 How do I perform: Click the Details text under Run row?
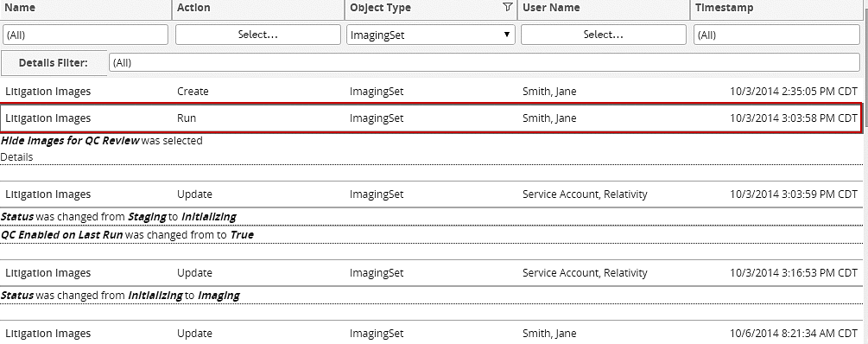[16, 157]
